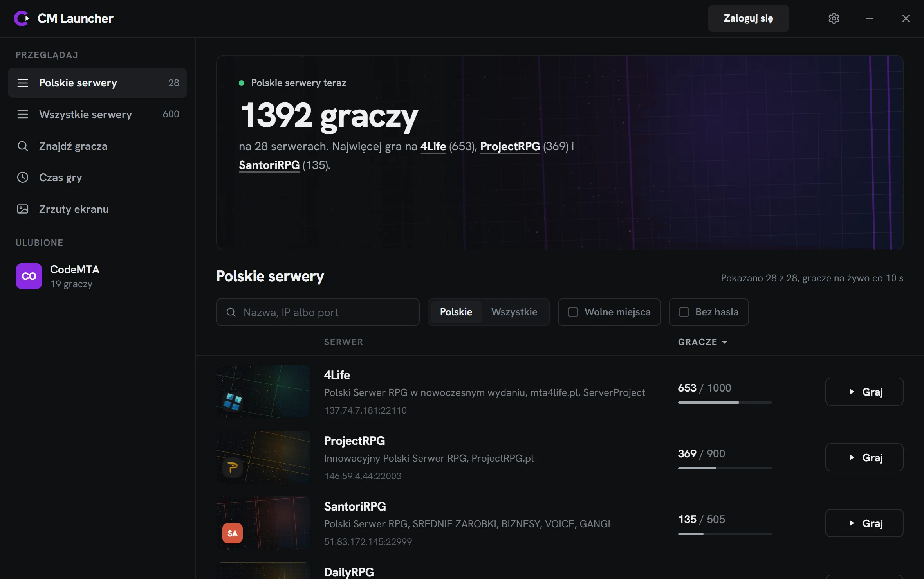Click the Zrzuty ekranu image icon

click(23, 209)
